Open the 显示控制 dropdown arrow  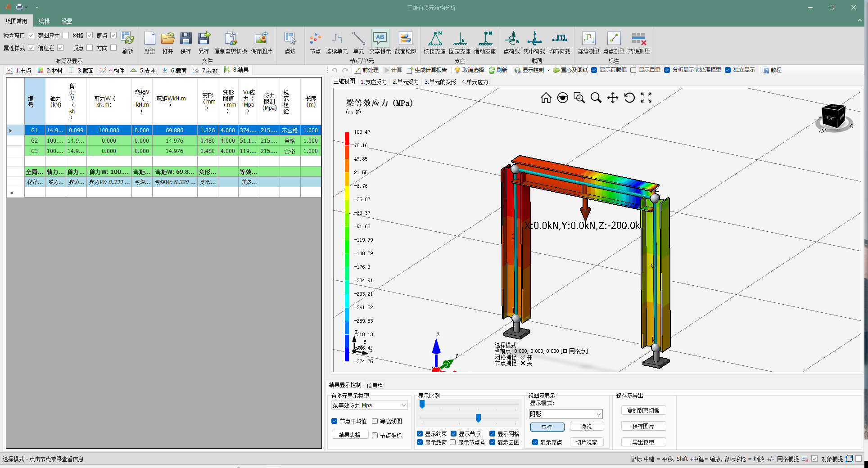(x=548, y=71)
